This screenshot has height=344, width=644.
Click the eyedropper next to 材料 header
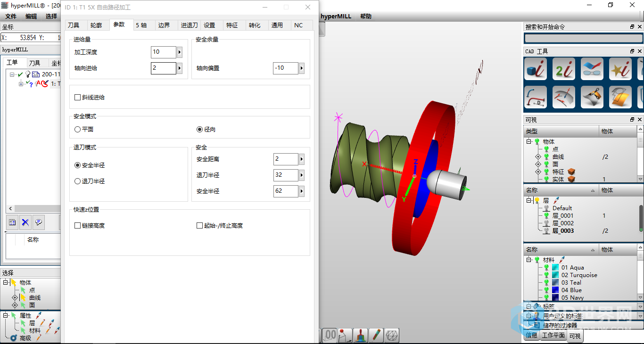pyautogui.click(x=562, y=260)
